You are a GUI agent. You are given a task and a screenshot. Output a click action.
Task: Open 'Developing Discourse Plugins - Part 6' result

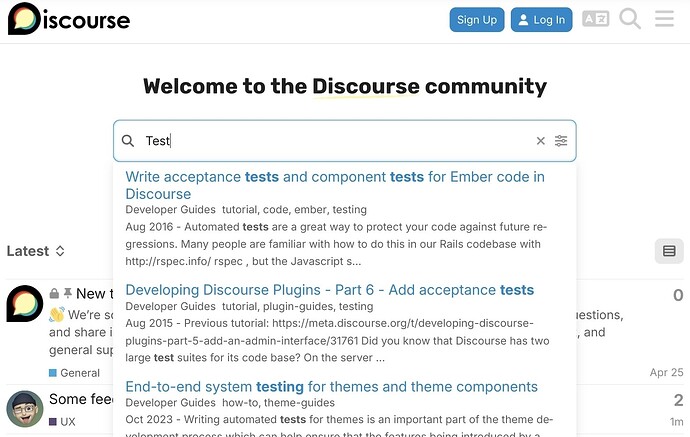[x=330, y=290]
